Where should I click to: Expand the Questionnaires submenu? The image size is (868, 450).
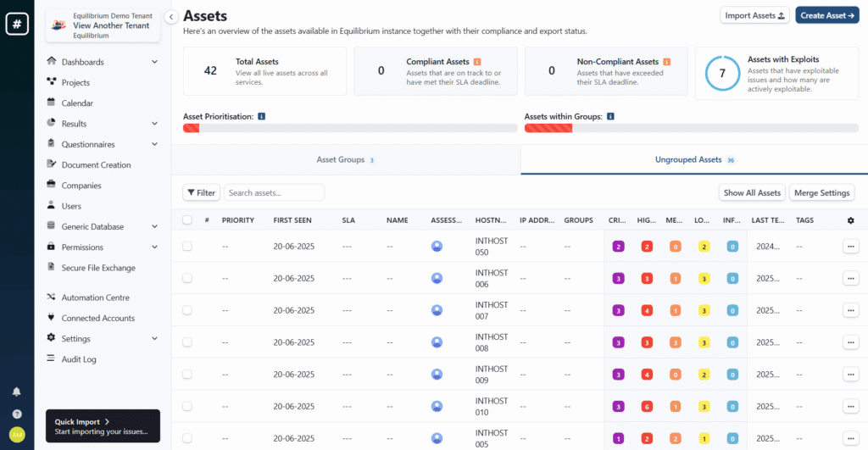point(154,145)
